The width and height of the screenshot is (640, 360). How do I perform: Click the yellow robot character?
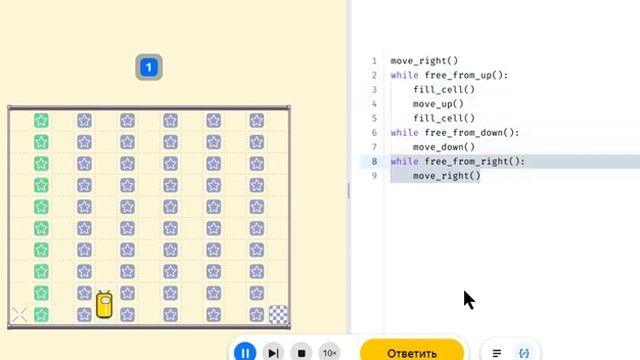pos(104,304)
